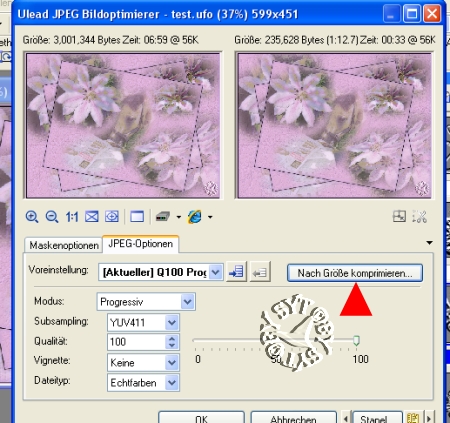
Task: Click the Stapel batch button
Action: pyautogui.click(x=377, y=418)
